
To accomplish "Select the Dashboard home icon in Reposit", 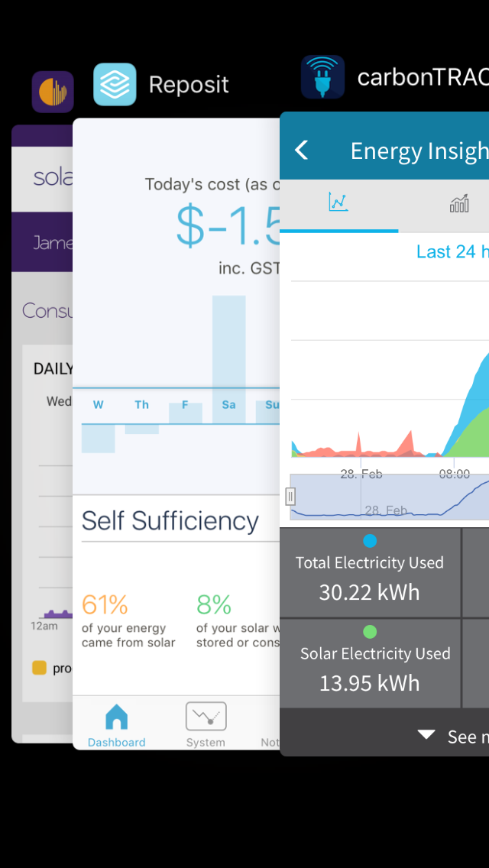I will click(116, 717).
